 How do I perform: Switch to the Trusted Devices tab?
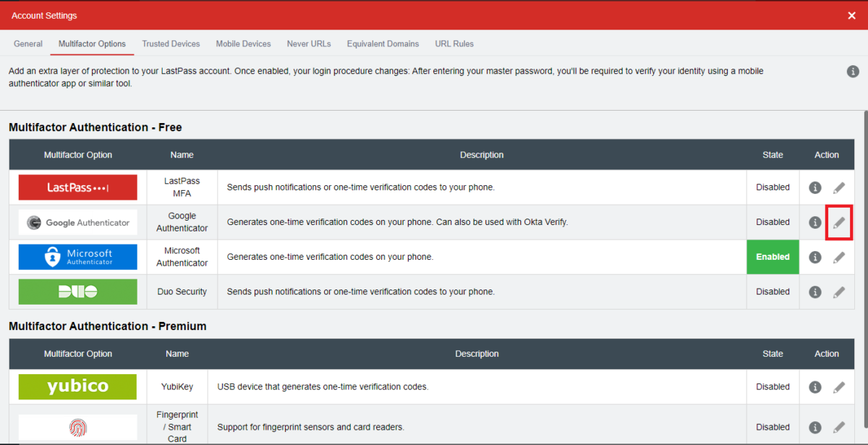(x=171, y=43)
